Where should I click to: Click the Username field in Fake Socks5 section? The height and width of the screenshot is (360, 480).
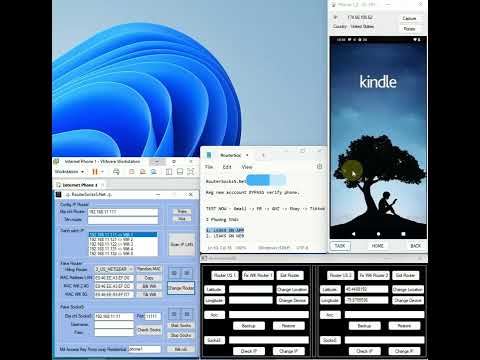click(114, 324)
